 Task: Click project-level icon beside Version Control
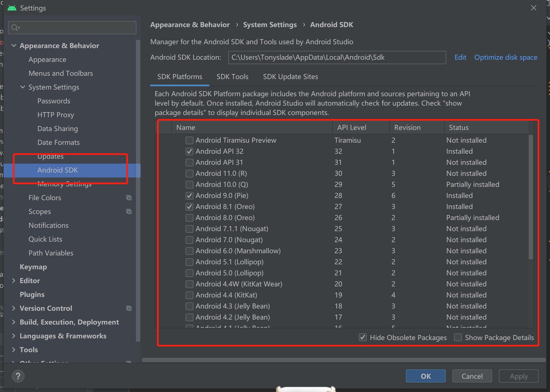point(129,308)
